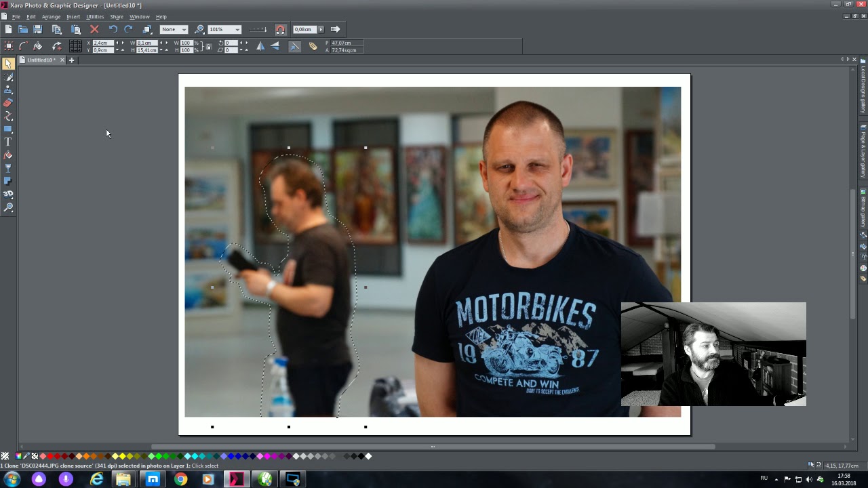Create a new document
The width and height of the screenshot is (868, 488).
tap(8, 29)
